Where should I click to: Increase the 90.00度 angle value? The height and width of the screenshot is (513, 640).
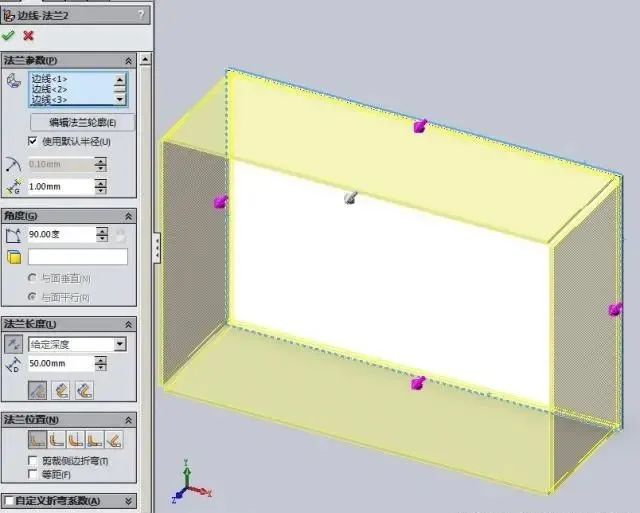[x=102, y=231]
